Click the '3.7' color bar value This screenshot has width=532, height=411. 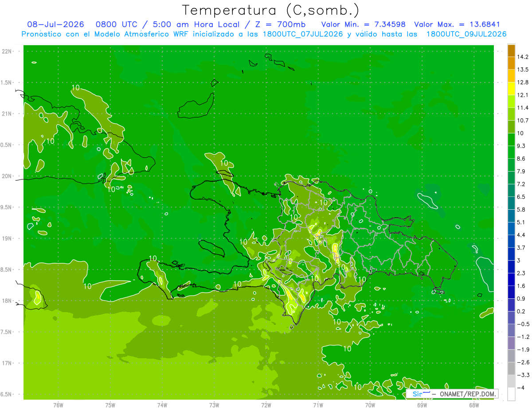(x=521, y=247)
